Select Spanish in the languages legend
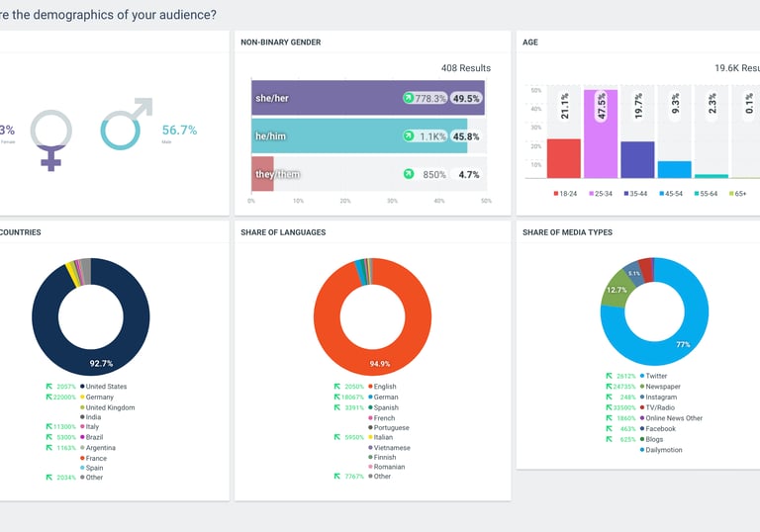The image size is (760, 532). coord(383,408)
